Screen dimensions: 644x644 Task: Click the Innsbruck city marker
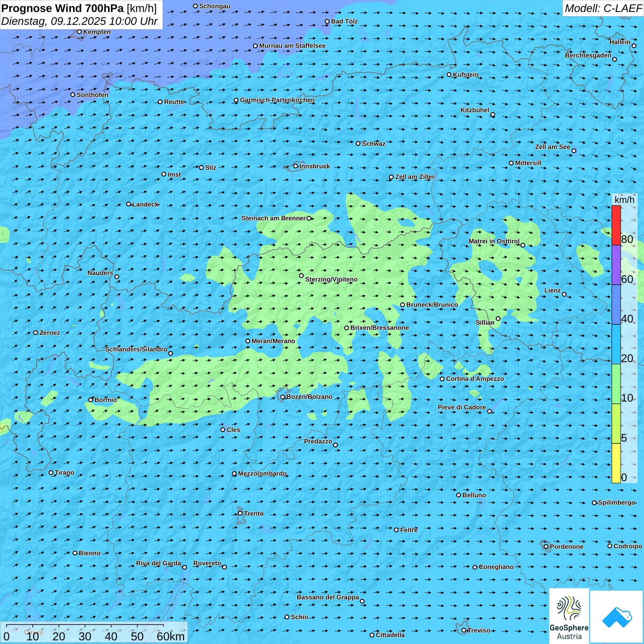(296, 166)
